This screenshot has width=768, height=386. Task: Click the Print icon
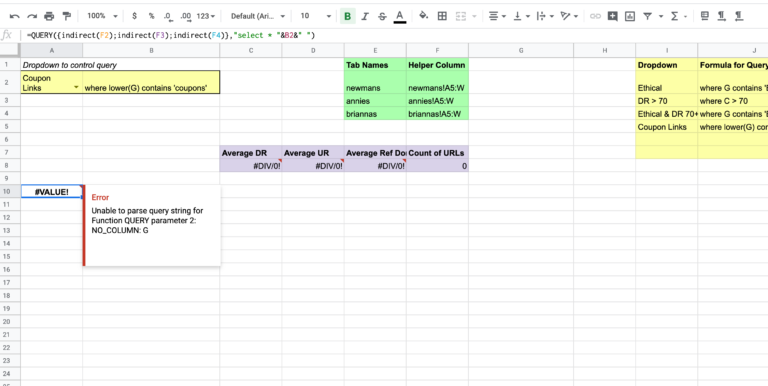click(x=49, y=16)
